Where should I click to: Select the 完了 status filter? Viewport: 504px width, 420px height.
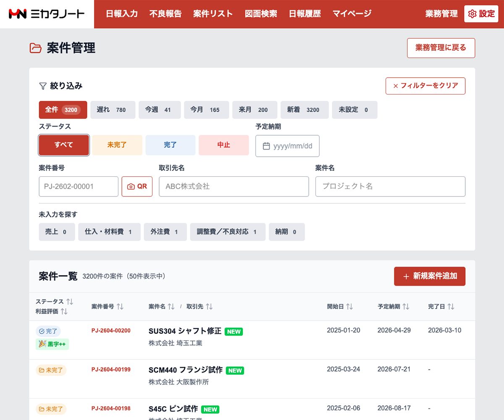[x=170, y=145]
